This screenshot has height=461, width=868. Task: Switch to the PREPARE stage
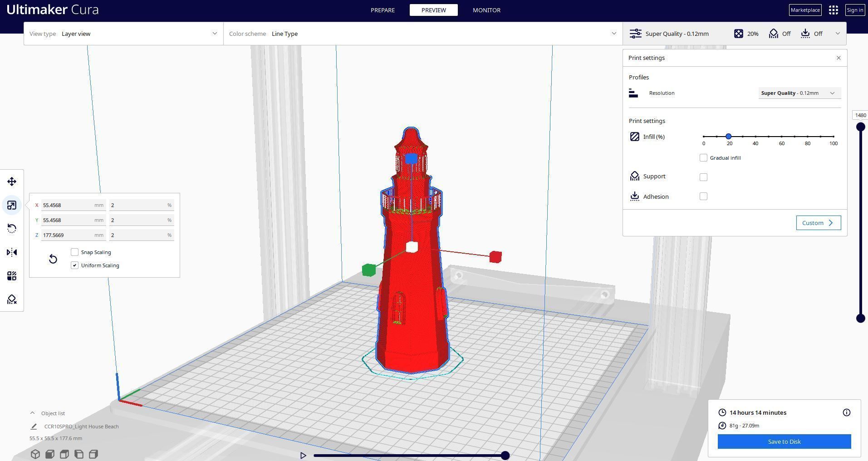[383, 10]
